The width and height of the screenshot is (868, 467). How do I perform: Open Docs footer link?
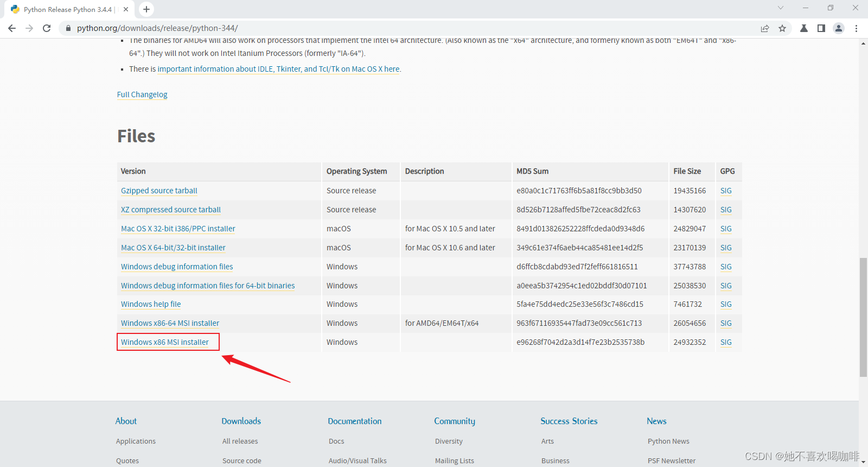click(x=336, y=441)
